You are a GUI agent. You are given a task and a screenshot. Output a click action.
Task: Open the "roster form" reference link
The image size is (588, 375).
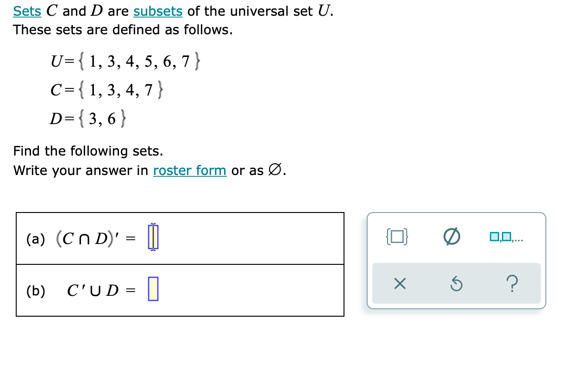pyautogui.click(x=190, y=170)
